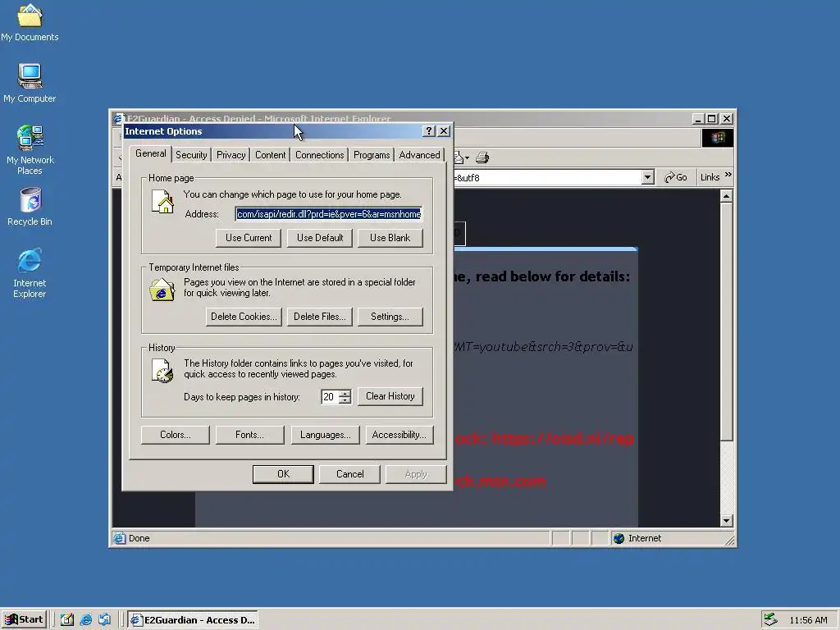Click the Links label in IE toolbar
This screenshot has height=630, width=840.
pyautogui.click(x=710, y=177)
